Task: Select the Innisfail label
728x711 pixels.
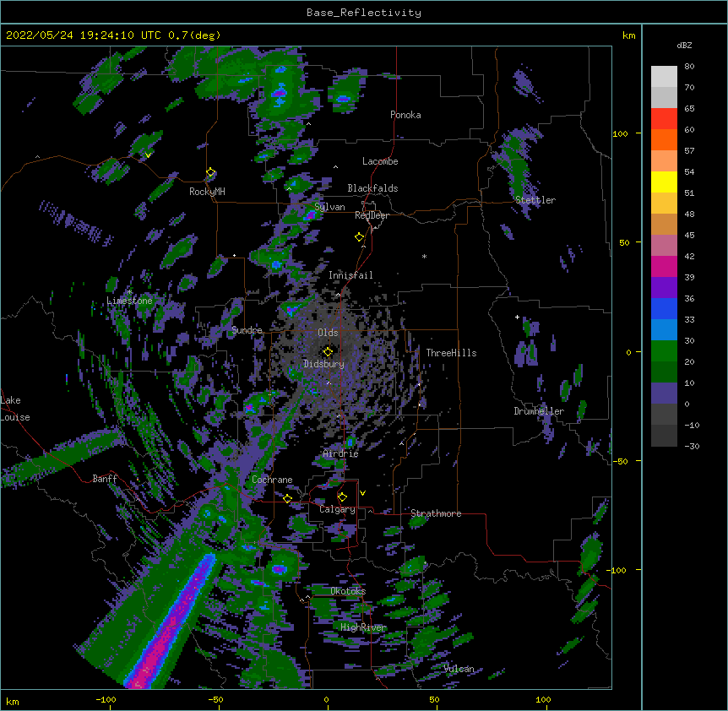Action: (x=350, y=275)
